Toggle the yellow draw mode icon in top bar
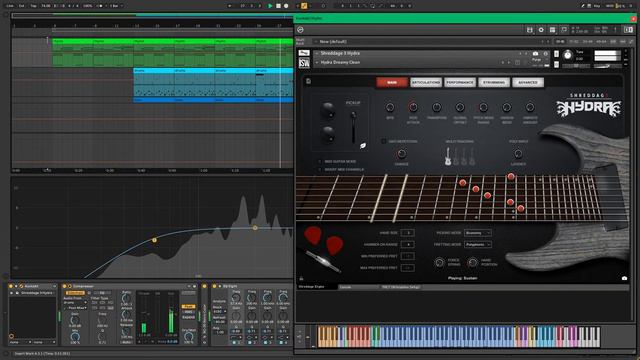Image resolution: width=640 pixels, height=360 pixels. [x=304, y=6]
